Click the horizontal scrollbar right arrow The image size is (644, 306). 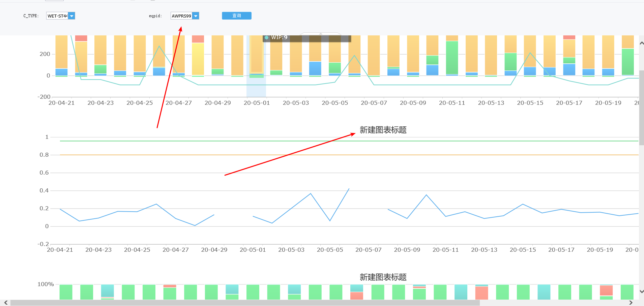[x=631, y=303]
